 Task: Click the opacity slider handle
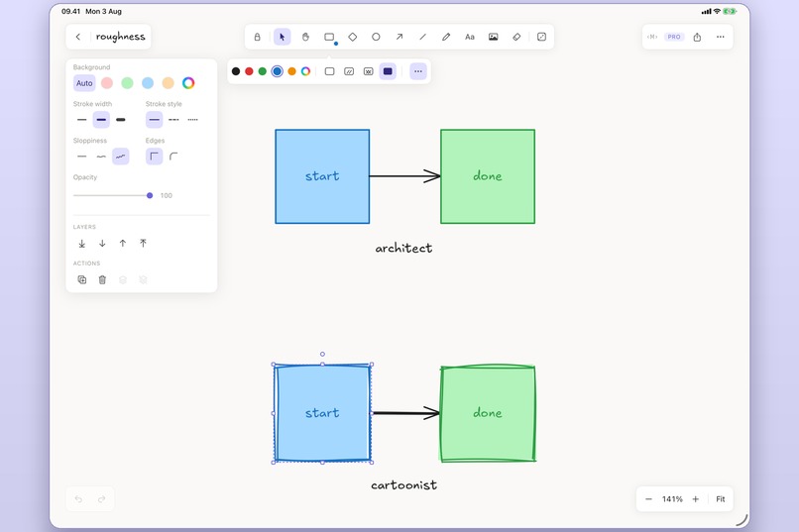[x=150, y=195]
